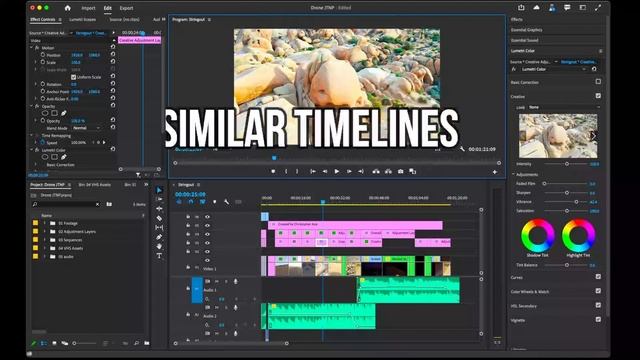Image resolution: width=640 pixels, height=360 pixels.
Task: Expand Scale property twirl
Action: pyautogui.click(x=36, y=62)
